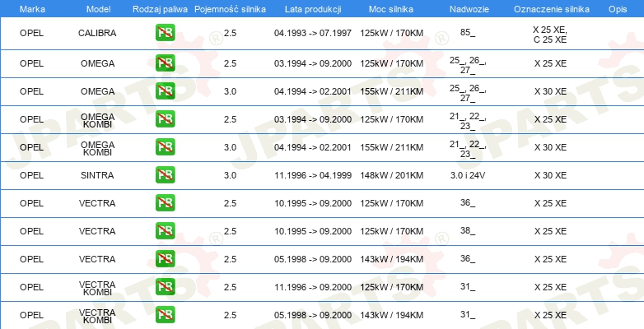Select the CALIBRA model cell
Viewport: 644px width, 329px height.
[97, 33]
